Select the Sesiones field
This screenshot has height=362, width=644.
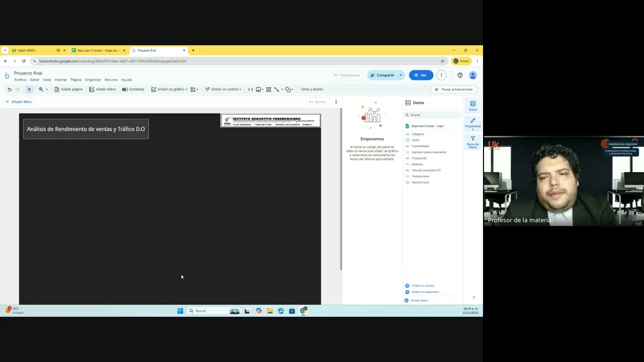417,164
